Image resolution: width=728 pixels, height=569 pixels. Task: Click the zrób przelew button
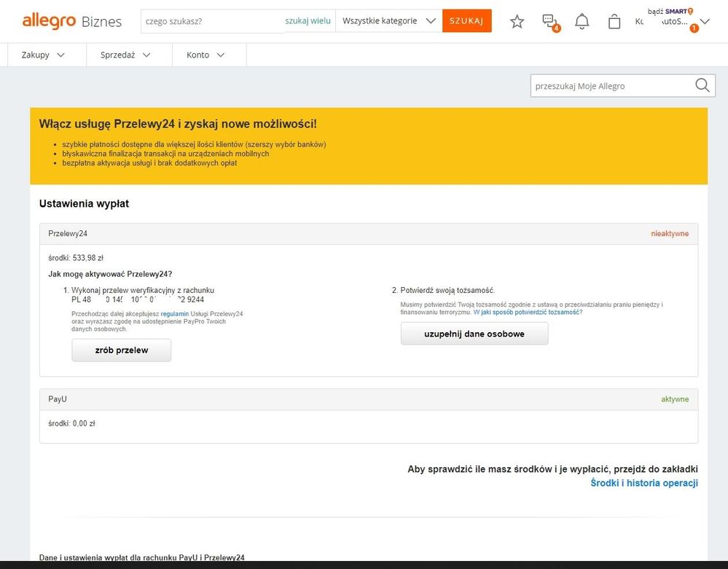pos(121,350)
